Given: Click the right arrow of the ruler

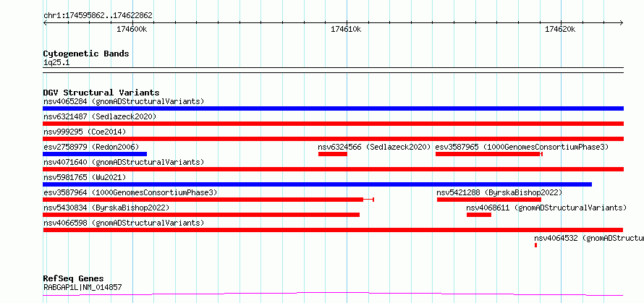Looking at the screenshot, I should 621,22.
